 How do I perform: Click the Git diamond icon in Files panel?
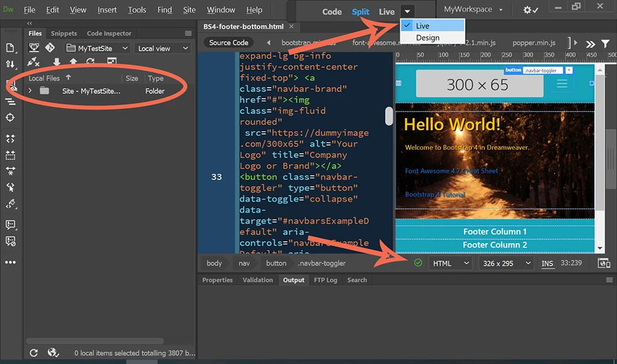[x=50, y=48]
